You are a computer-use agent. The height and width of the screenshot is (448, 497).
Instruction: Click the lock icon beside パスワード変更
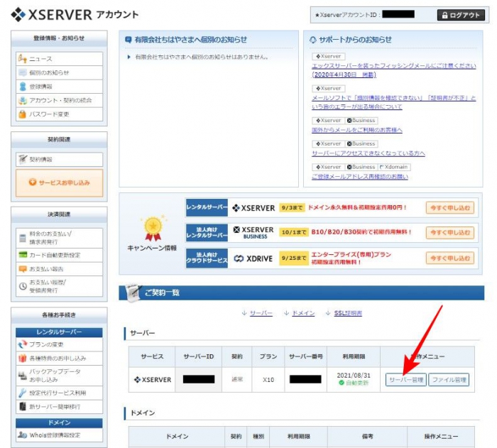pyautogui.click(x=22, y=114)
